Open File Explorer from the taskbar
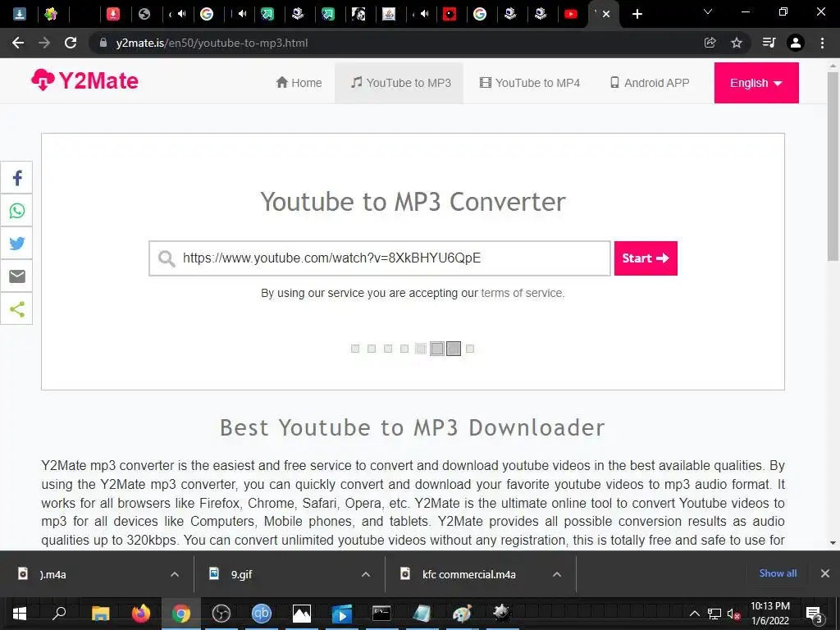The width and height of the screenshot is (840, 630). 100,614
